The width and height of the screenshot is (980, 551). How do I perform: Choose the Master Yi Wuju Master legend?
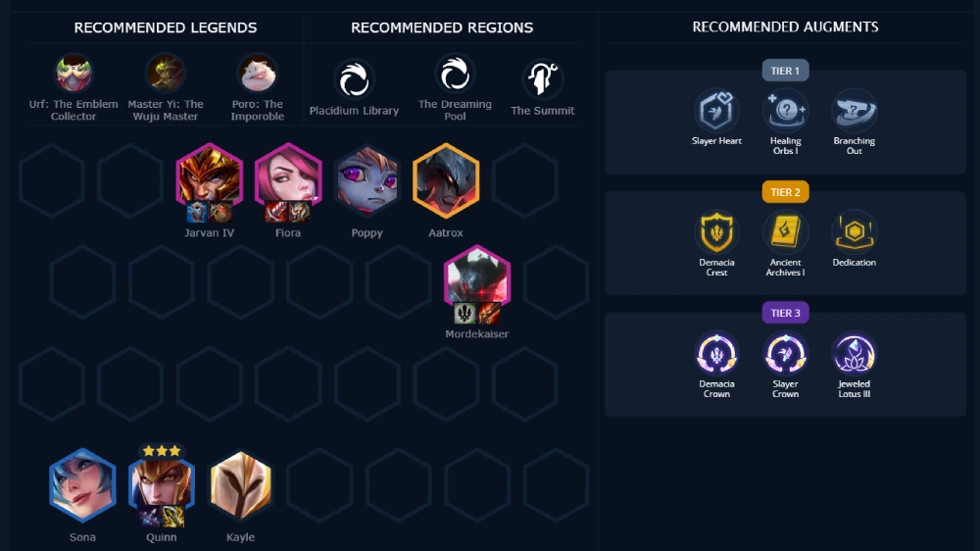click(165, 74)
